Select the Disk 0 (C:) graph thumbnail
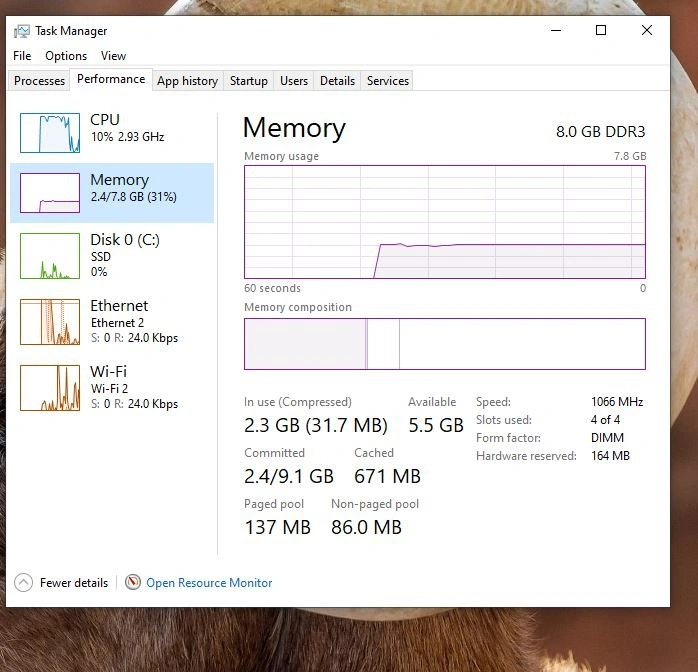The image size is (698, 672). (x=49, y=256)
